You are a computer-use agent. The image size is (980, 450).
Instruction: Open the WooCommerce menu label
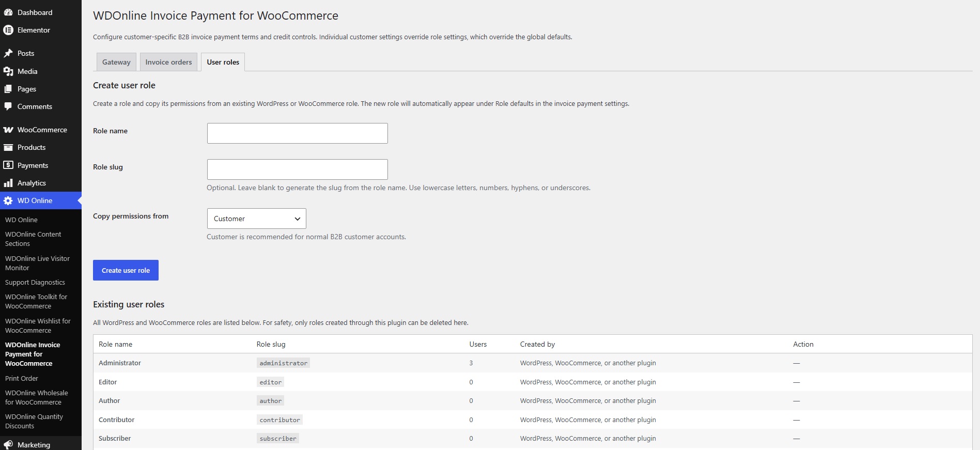click(42, 130)
